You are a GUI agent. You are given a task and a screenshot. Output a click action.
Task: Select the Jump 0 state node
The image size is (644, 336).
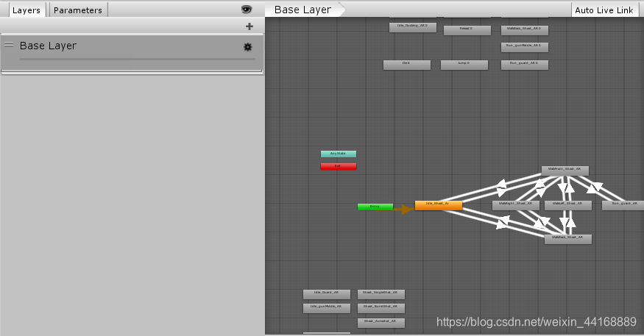click(464, 65)
